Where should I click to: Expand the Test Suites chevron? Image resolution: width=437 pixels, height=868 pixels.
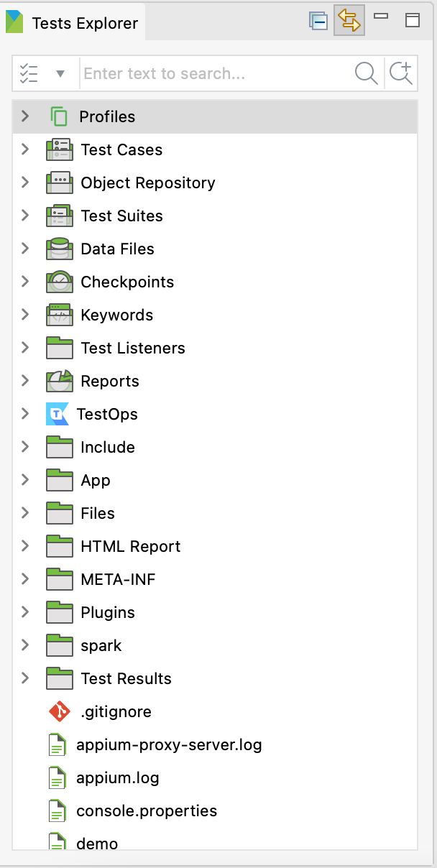[x=25, y=216]
